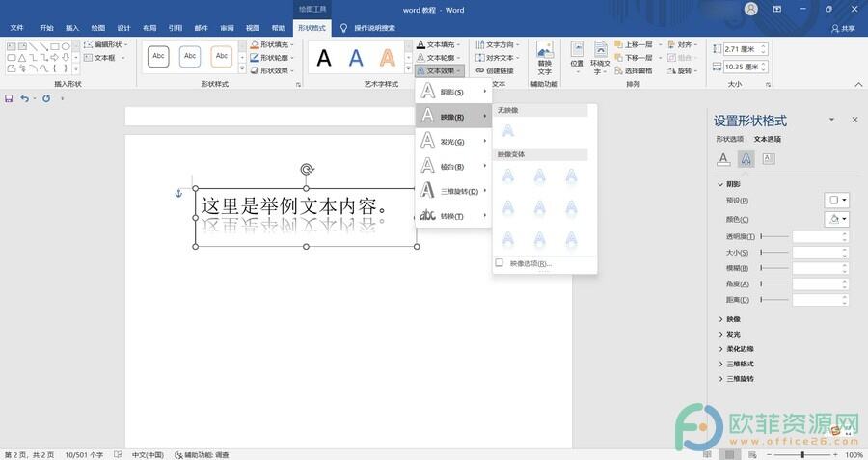Select the blue A WordArt style
868x460 pixels.
point(356,58)
